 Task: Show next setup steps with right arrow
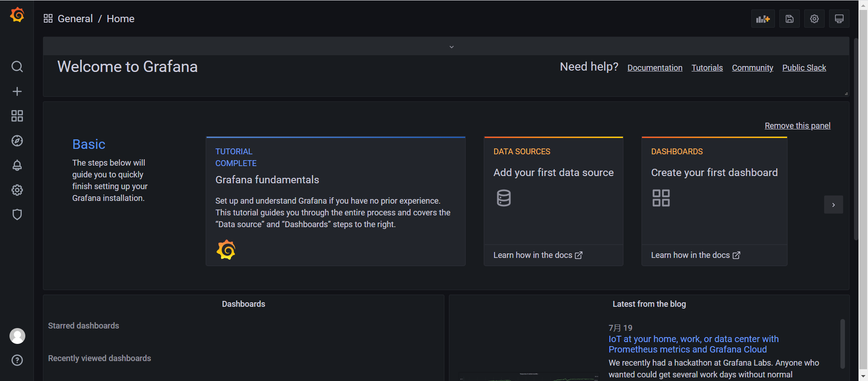[x=833, y=205]
